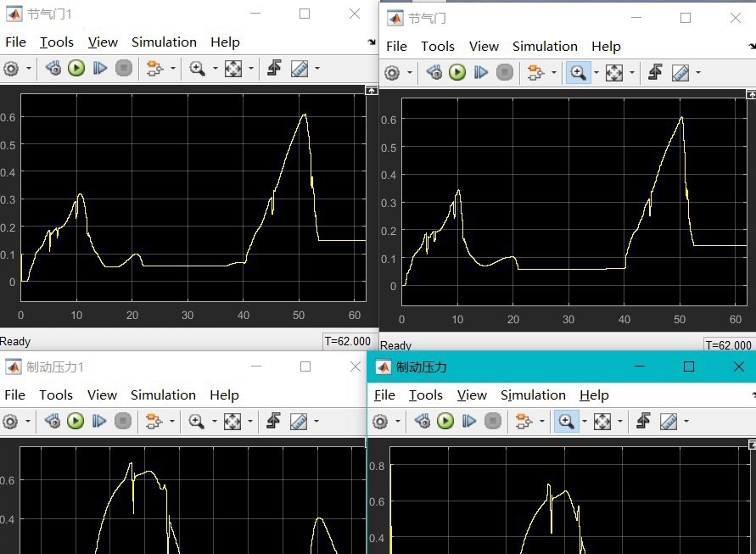The width and height of the screenshot is (756, 554).
Task: Open configuration gear in 节气门1 scope
Action: click(11, 69)
